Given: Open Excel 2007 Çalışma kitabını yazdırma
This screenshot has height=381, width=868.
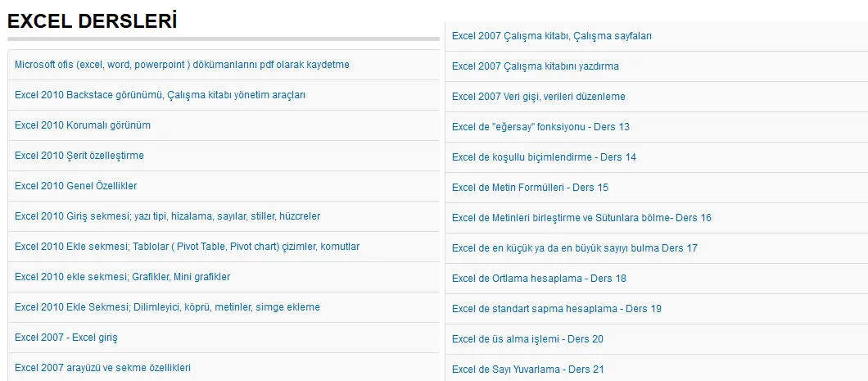Looking at the screenshot, I should pos(535,66).
